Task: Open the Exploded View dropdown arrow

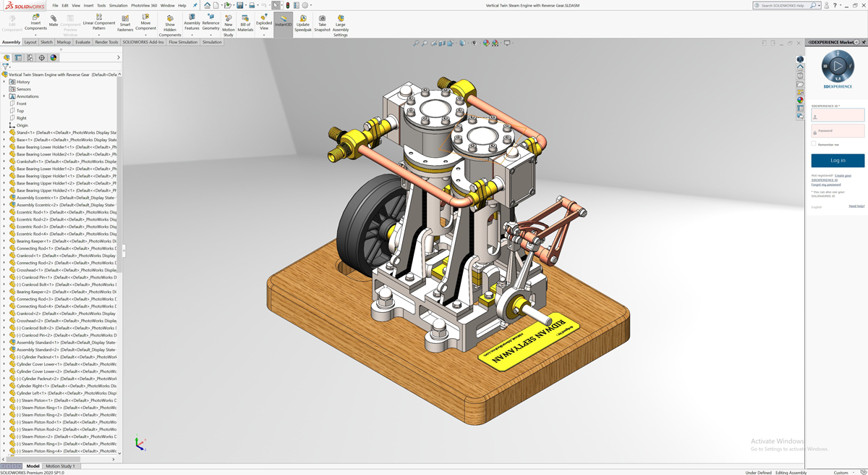Action: [264, 35]
